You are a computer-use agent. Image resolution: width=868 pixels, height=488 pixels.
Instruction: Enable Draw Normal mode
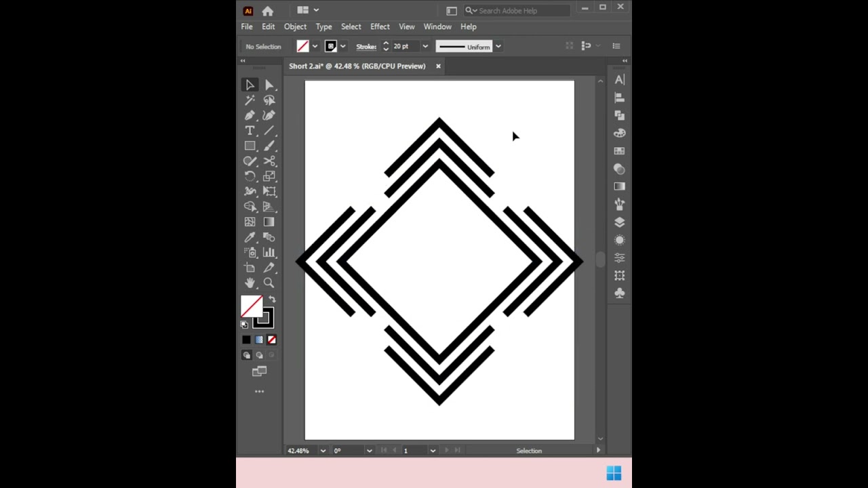(x=247, y=355)
